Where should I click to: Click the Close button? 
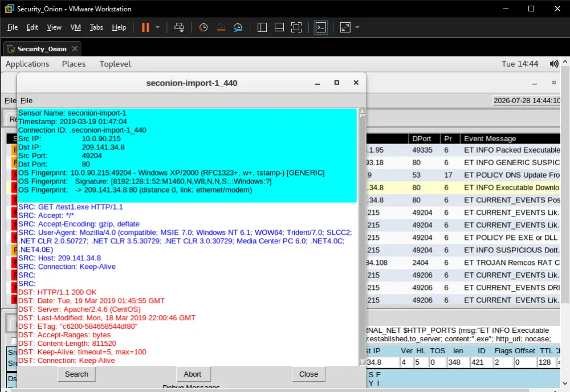[x=308, y=374]
